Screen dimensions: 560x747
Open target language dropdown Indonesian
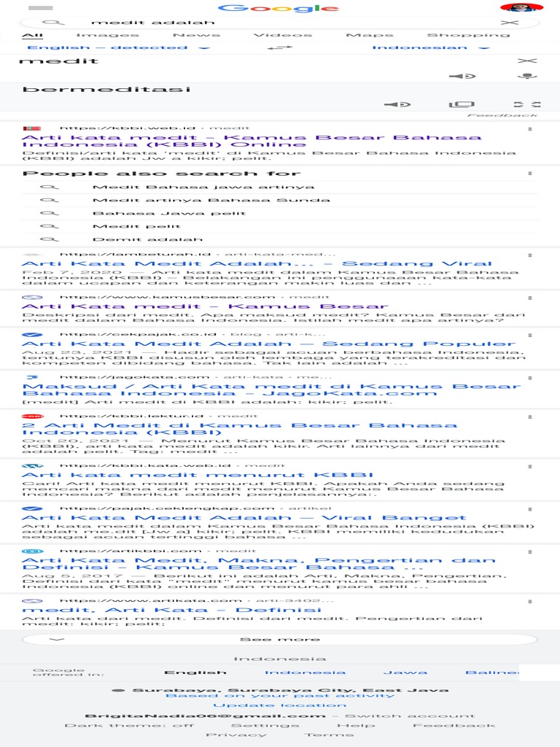(431, 47)
